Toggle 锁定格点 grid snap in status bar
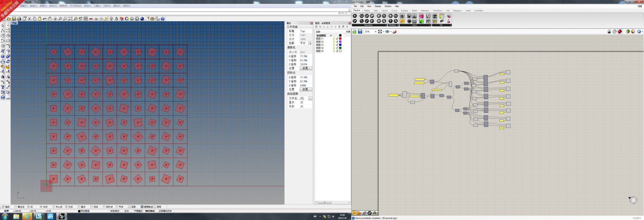The width and height of the screenshot is (644, 220). pyautogui.click(x=115, y=211)
